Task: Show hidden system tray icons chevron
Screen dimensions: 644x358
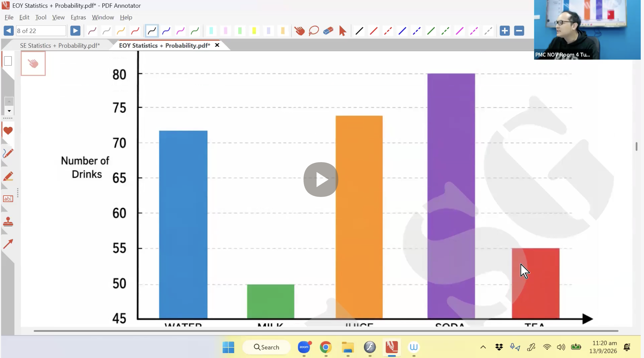Action: coord(483,347)
